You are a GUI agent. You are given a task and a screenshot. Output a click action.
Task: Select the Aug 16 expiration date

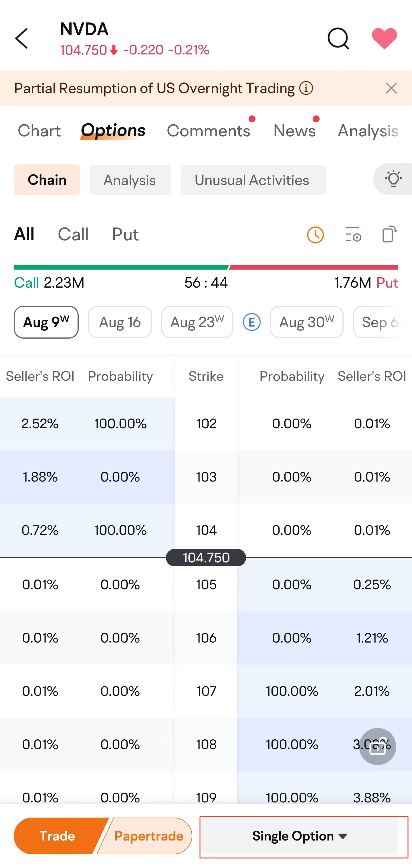point(120,322)
